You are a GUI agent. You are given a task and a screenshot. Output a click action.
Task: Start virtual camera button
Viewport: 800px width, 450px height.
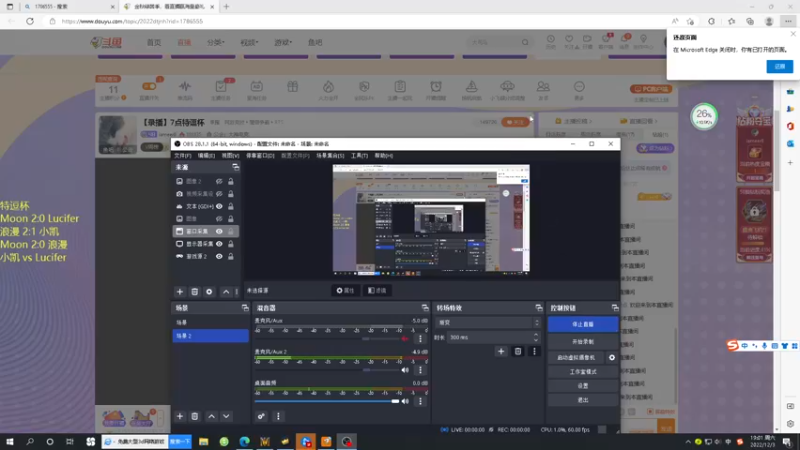[576, 358]
